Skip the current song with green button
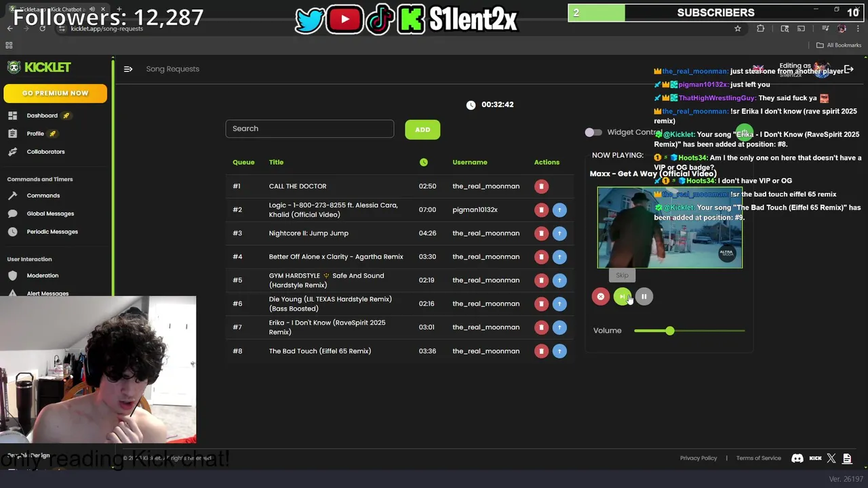Viewport: 868px width, 488px height. 622,296
